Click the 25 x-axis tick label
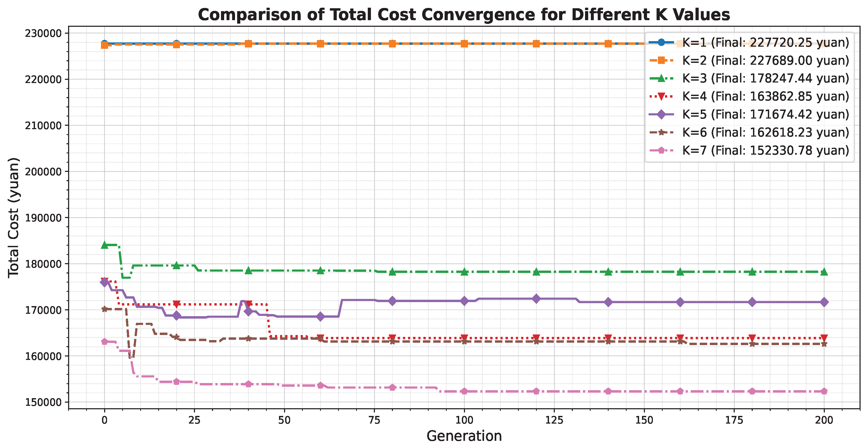 [194, 420]
